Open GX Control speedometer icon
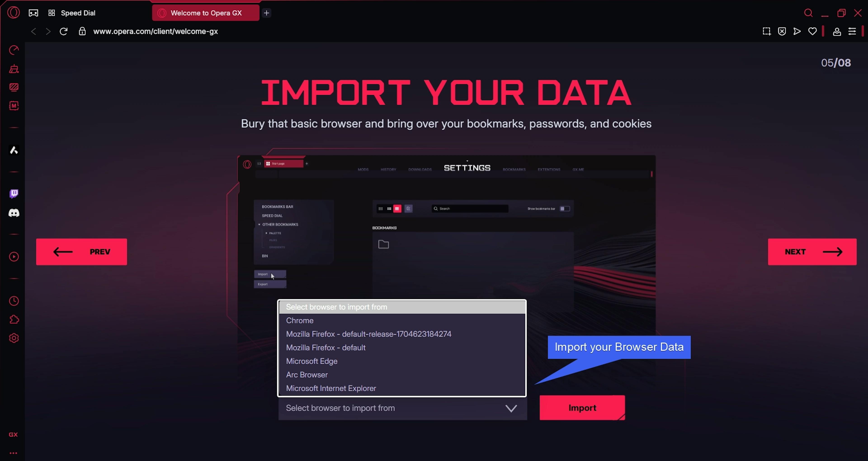The width and height of the screenshot is (868, 461). (x=14, y=50)
